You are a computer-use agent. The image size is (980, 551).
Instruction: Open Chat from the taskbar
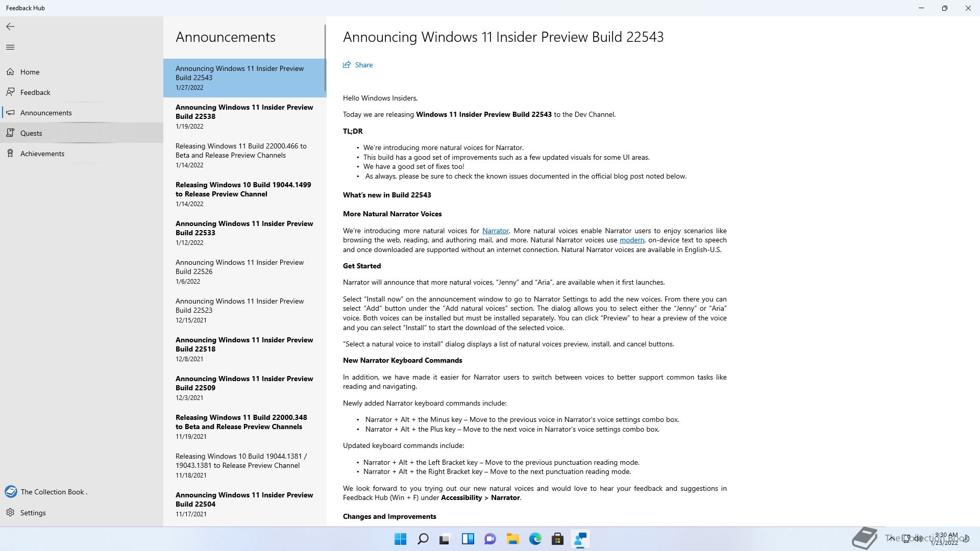491,539
